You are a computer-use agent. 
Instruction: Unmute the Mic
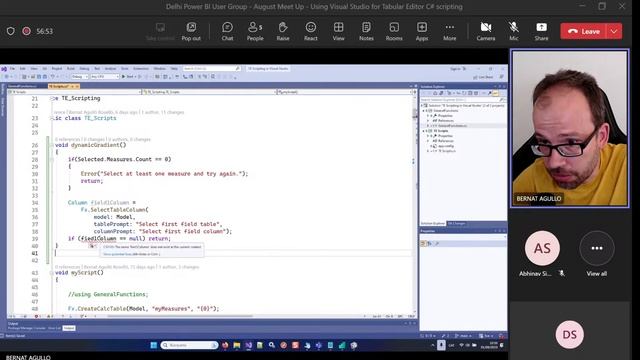[513, 31]
